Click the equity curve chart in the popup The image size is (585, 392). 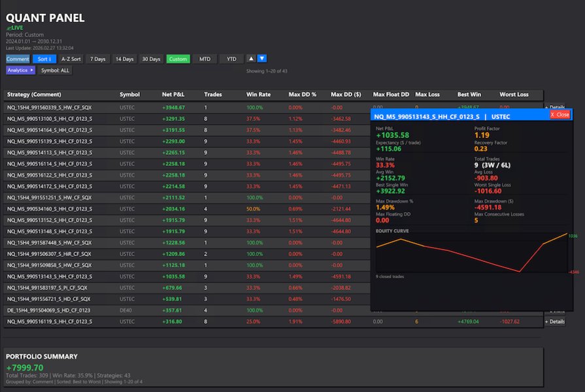tap(471, 252)
